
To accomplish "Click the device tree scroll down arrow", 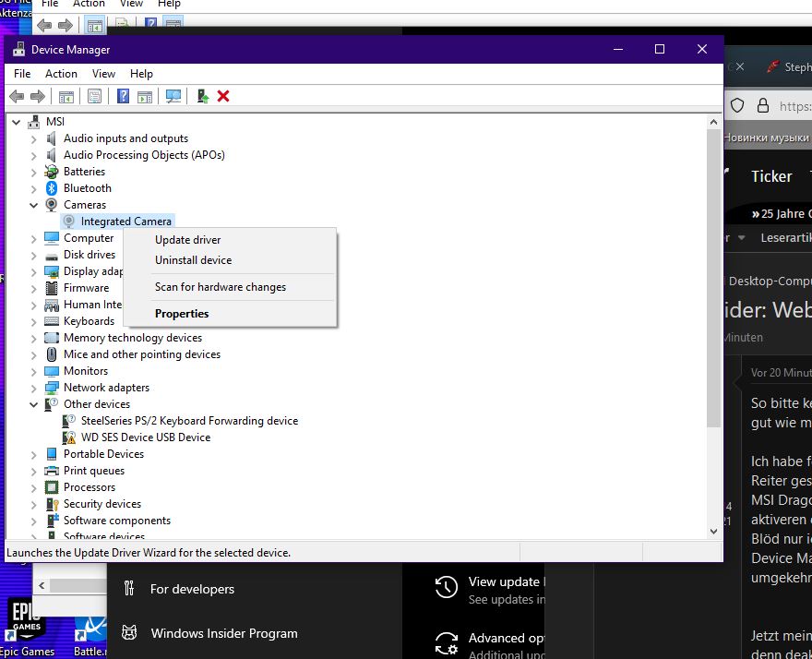I will click(713, 532).
